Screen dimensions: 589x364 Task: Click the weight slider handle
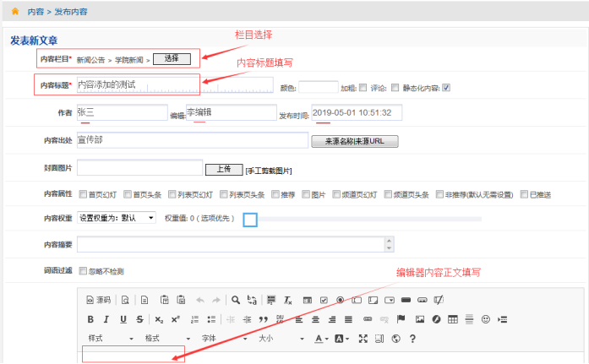(249, 220)
